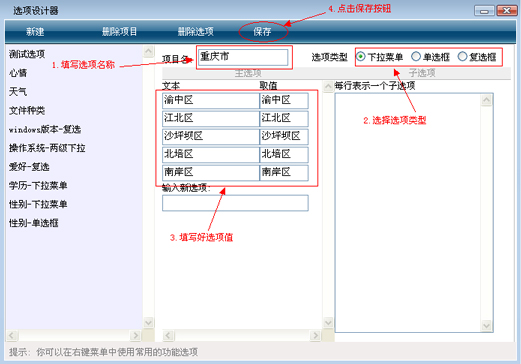Click the left list scroll-right arrow
This screenshot has height=364, width=521.
135,335
